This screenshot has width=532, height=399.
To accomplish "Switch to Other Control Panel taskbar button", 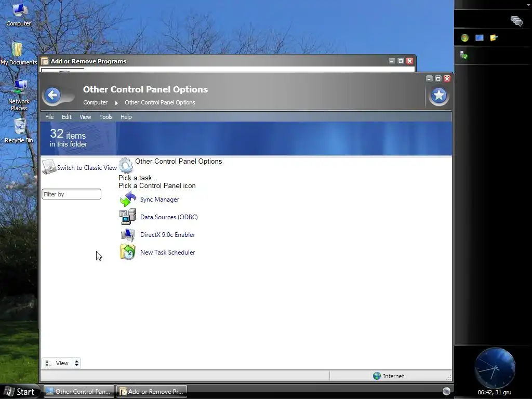I will [79, 392].
